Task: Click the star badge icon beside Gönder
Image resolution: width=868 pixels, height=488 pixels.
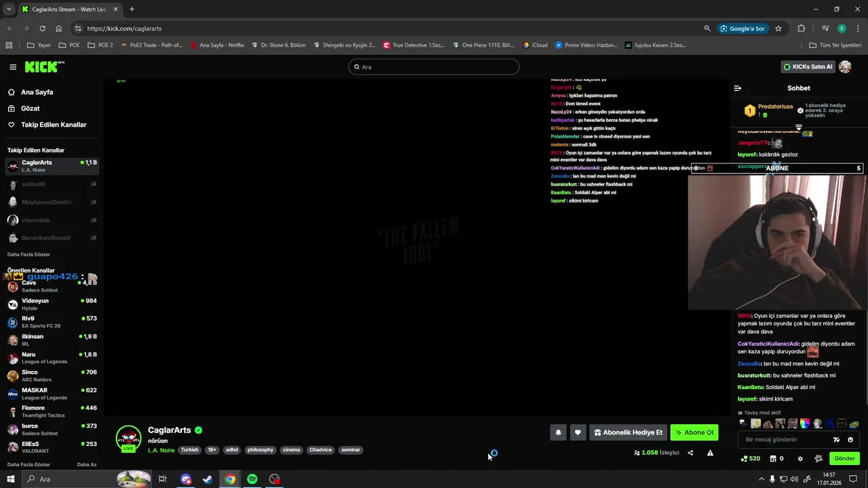Action: 818,458
